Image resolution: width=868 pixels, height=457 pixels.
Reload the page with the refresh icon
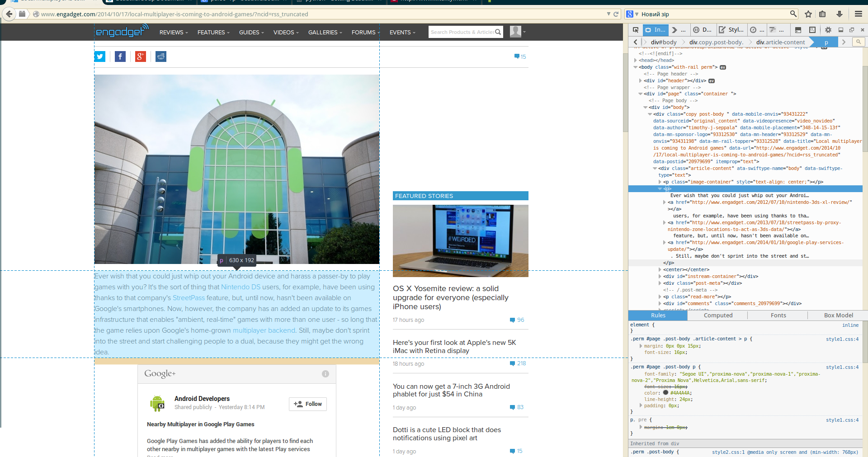tap(616, 14)
